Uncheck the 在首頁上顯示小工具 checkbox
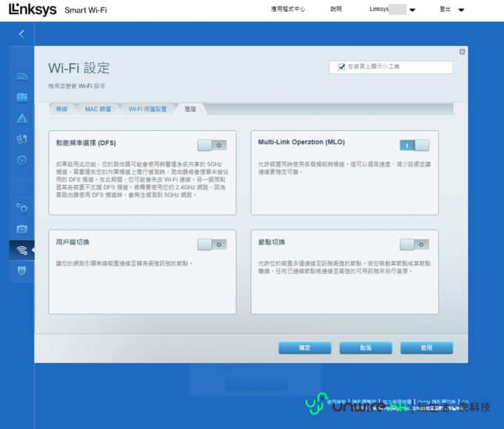The width and height of the screenshot is (504, 429). (341, 67)
